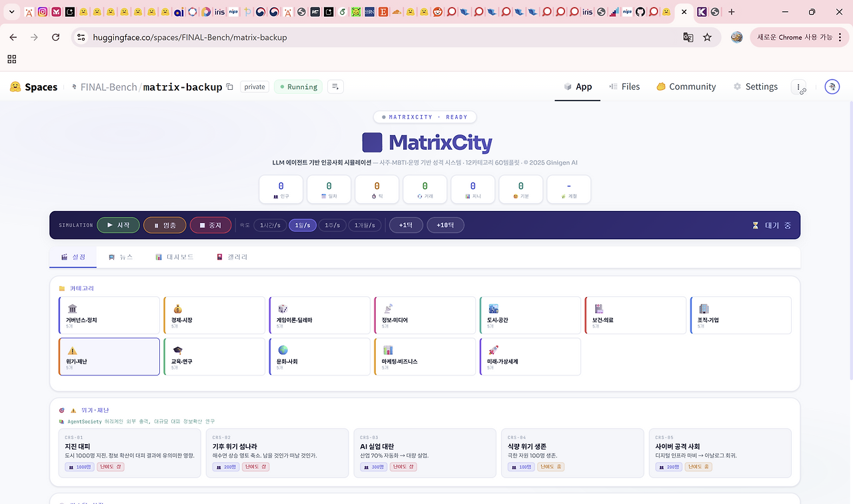Translate this page icon in address bar

688,37
